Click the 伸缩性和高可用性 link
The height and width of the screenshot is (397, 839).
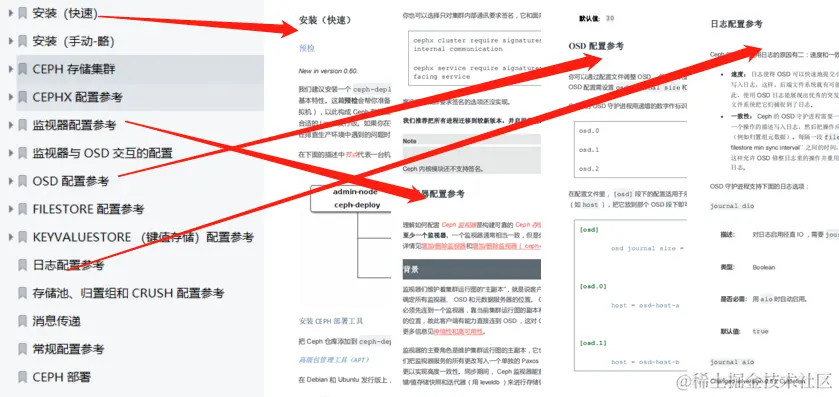tap(460, 332)
